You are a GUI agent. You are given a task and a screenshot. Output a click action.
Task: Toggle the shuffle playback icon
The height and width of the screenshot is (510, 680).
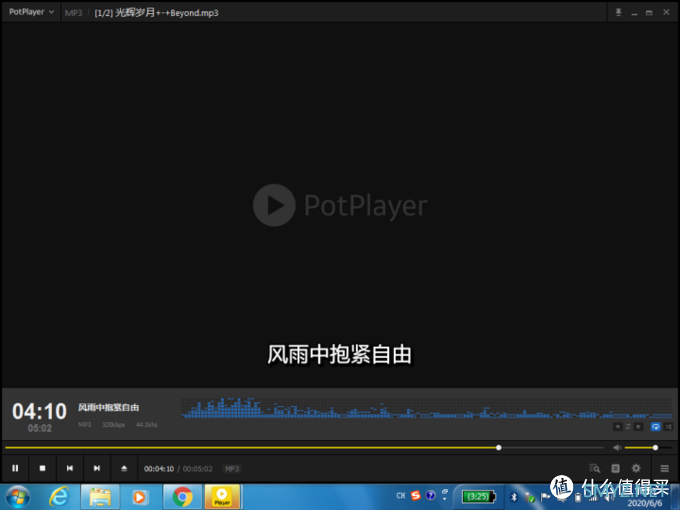(x=668, y=427)
